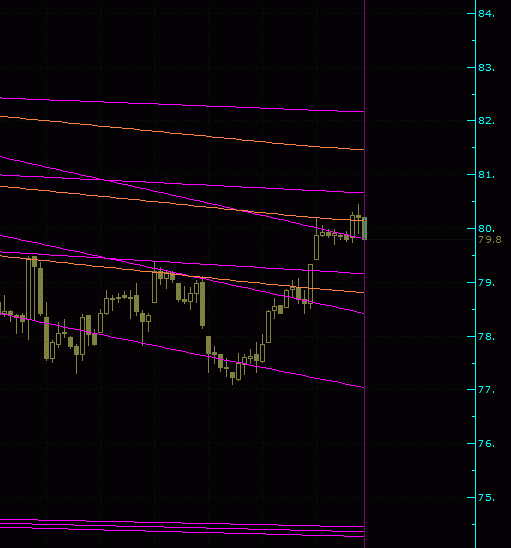Select the 78 price level label
Viewport: 511px width, 548px height.
tap(487, 337)
